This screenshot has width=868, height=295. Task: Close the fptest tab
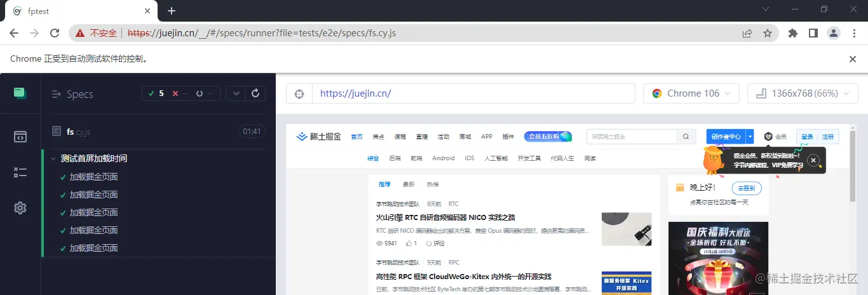[147, 11]
